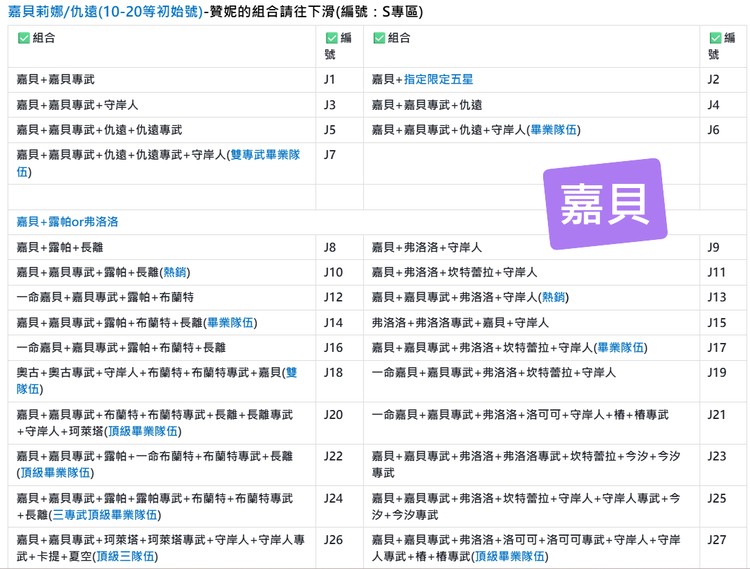The image size is (750, 569).
Task: Open the 指定限定五星 link in row J2
Action: pyautogui.click(x=439, y=79)
